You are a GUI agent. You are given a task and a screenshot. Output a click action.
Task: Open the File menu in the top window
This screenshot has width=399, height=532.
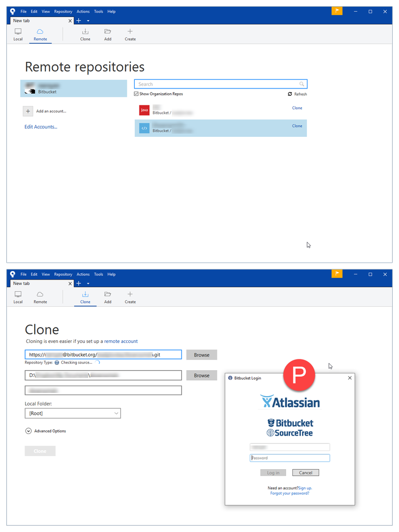[23, 12]
